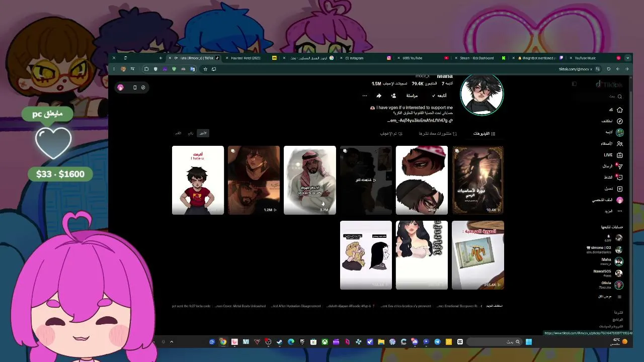Open Telegram from the taskbar
Screen dimensions: 644x362
[437, 342]
